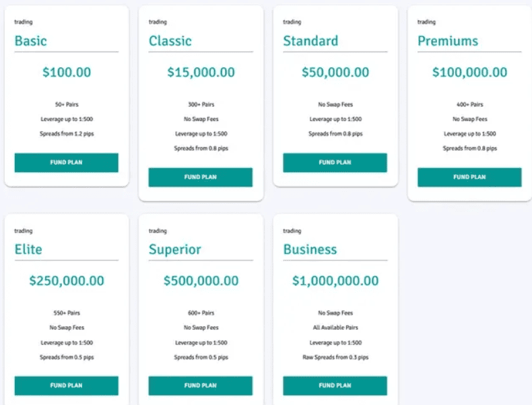
Task: Select the Elite plan title
Action: click(x=28, y=250)
